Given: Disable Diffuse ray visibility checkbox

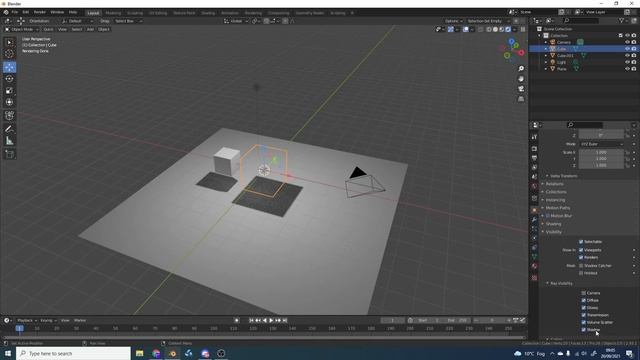Looking at the screenshot, I should point(584,300).
